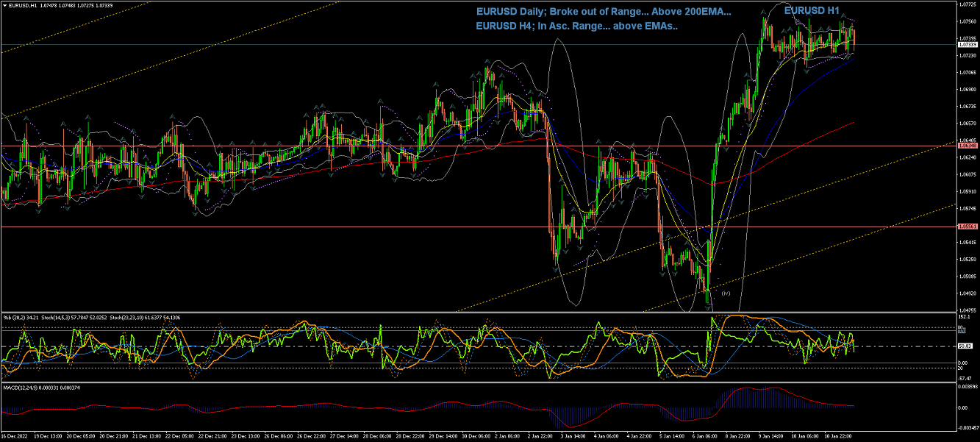Image resolution: width=980 pixels, height=442 pixels.
Task: Select the (iv) wave label on chart
Action: click(725, 293)
